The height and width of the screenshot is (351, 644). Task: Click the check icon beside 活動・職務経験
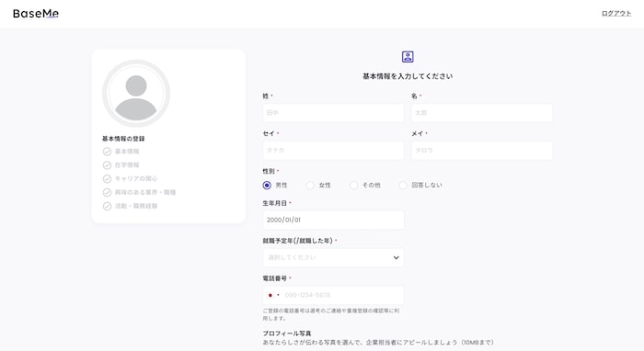coord(107,206)
